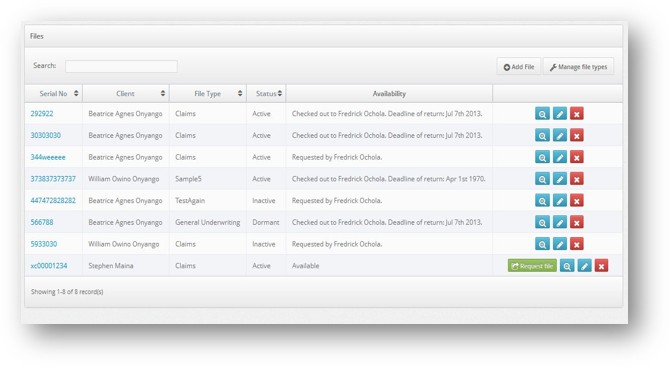The image size is (670, 366).
Task: View details of file xc00001234
Action: tap(567, 266)
